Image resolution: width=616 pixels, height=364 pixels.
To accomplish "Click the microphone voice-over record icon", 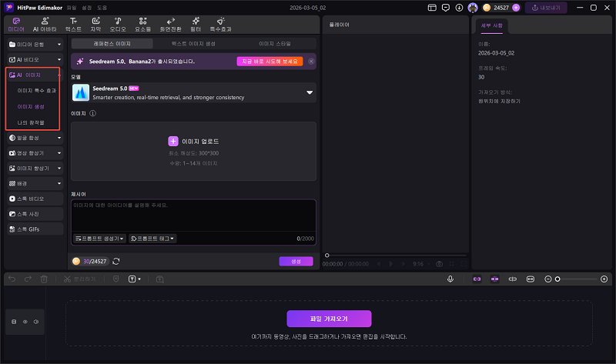I will pos(450,279).
